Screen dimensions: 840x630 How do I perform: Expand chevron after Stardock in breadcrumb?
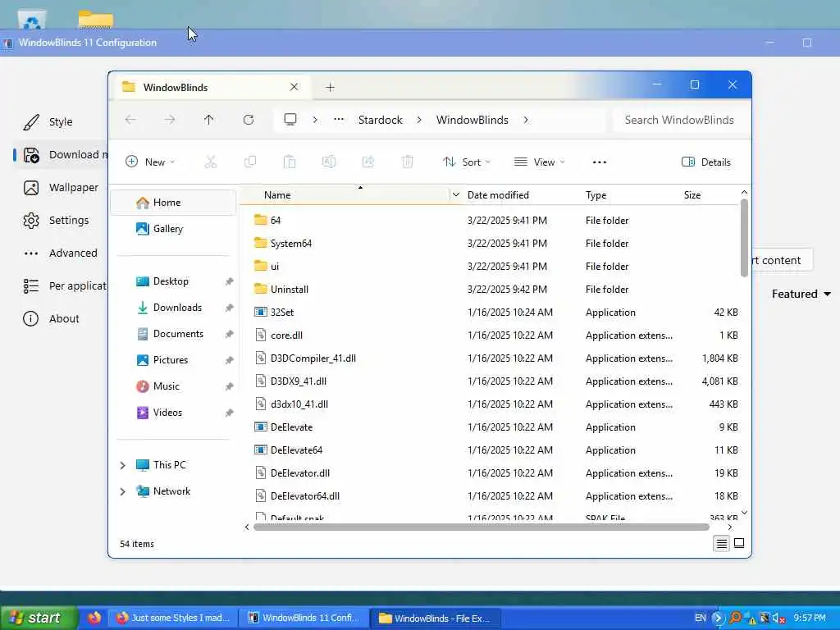[x=419, y=120]
